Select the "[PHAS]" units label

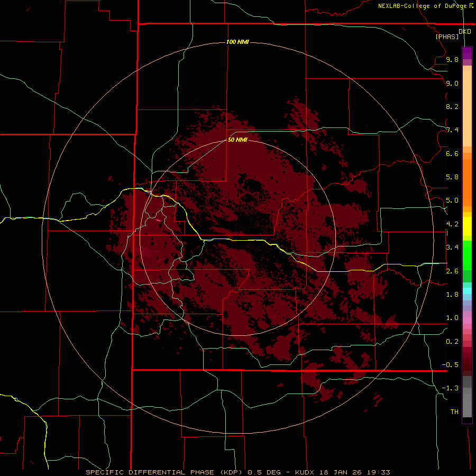[447, 36]
